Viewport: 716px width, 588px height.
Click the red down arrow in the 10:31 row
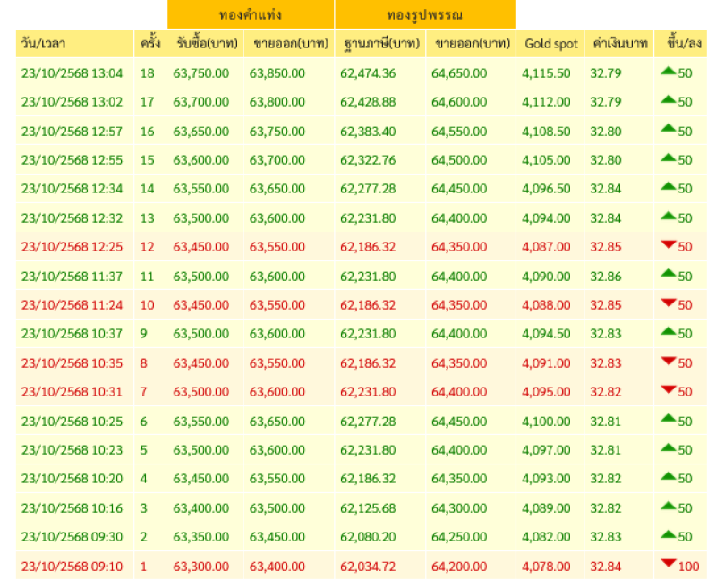668,391
